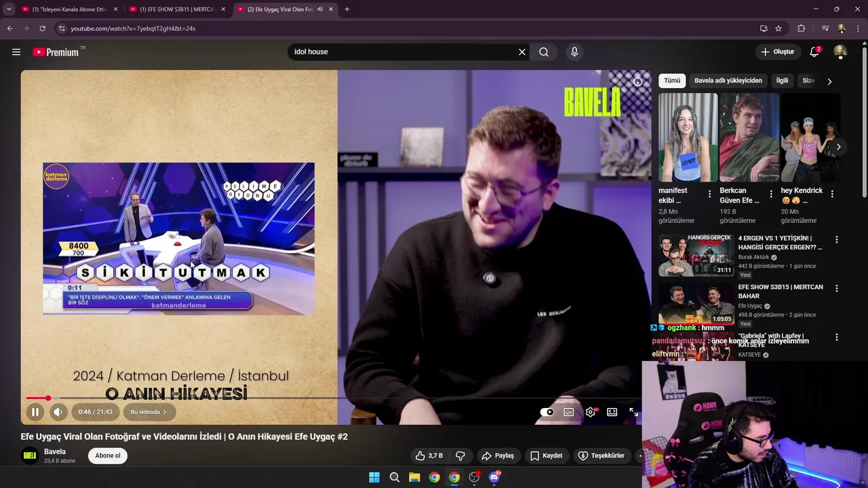The height and width of the screenshot is (488, 868).
Task: Open a new browser tab
Action: 347,9
